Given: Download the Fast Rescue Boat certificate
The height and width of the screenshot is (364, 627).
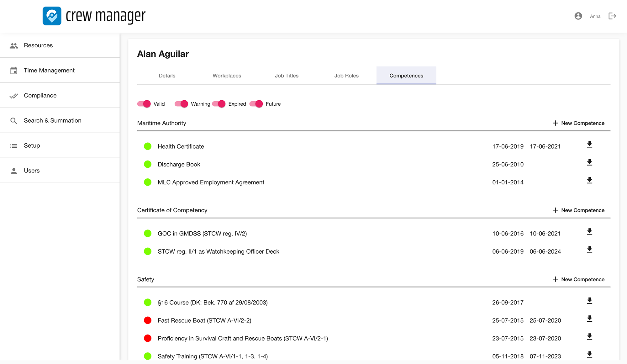Looking at the screenshot, I should (x=589, y=319).
